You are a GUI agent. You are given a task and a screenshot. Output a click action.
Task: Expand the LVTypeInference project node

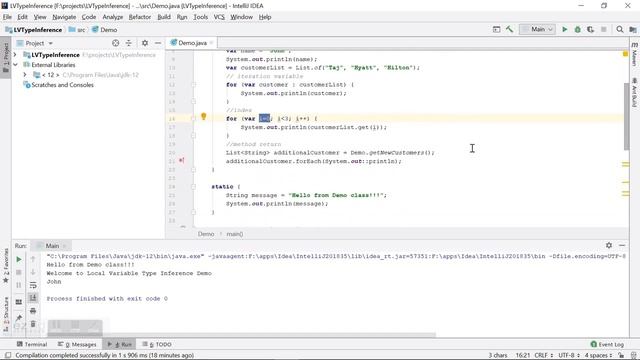[x=15, y=55]
